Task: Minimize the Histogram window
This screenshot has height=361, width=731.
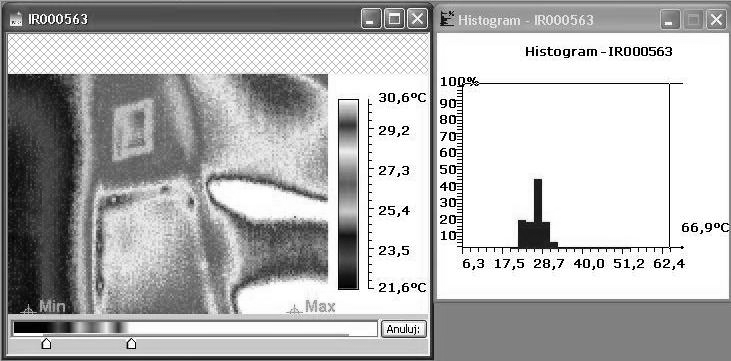Action: click(670, 20)
